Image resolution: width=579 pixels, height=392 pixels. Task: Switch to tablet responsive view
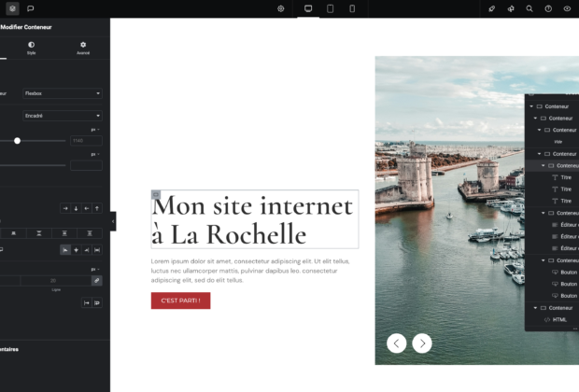(330, 8)
